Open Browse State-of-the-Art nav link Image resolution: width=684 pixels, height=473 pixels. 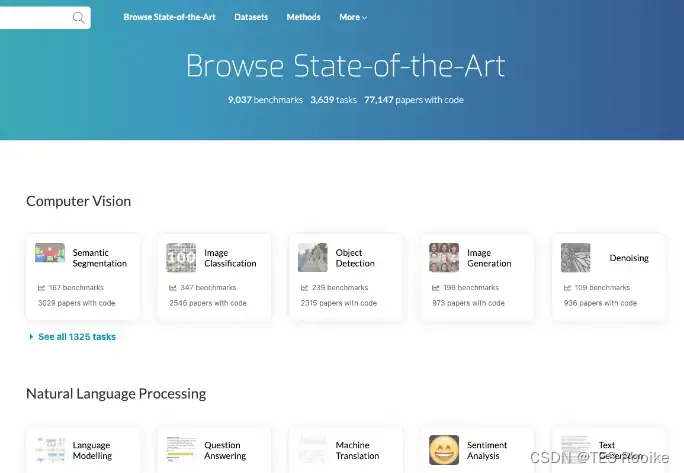169,17
